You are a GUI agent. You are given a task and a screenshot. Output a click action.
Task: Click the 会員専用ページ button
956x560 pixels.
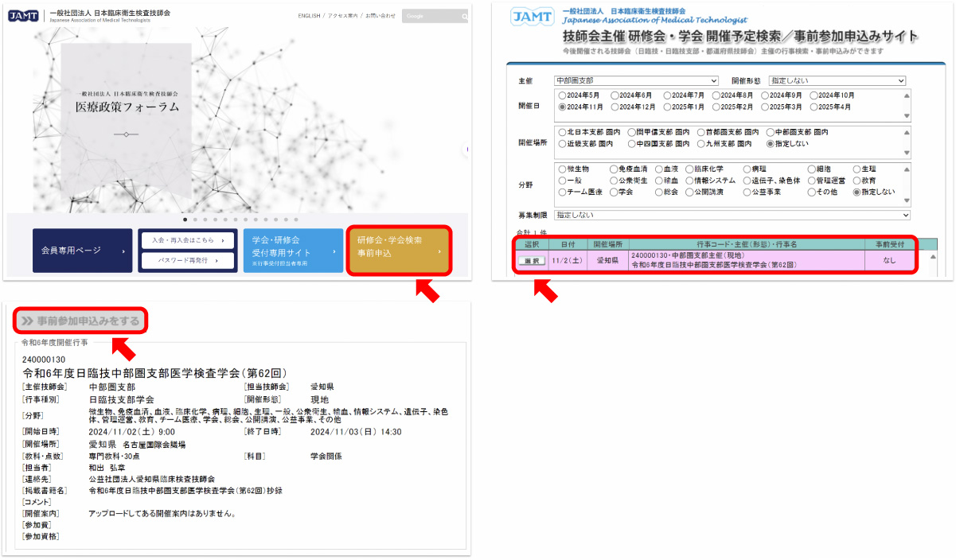coord(83,251)
